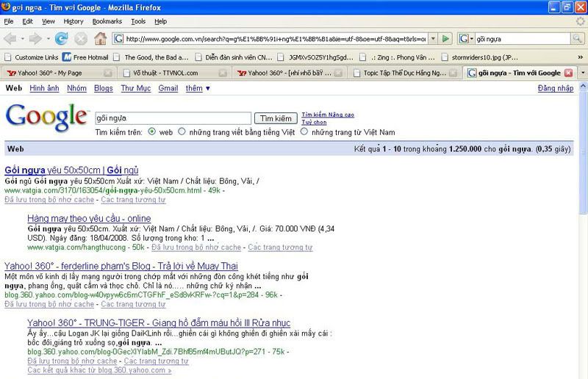The width and height of the screenshot is (588, 379).
Task: Go to the Home page
Action: (x=100, y=39)
